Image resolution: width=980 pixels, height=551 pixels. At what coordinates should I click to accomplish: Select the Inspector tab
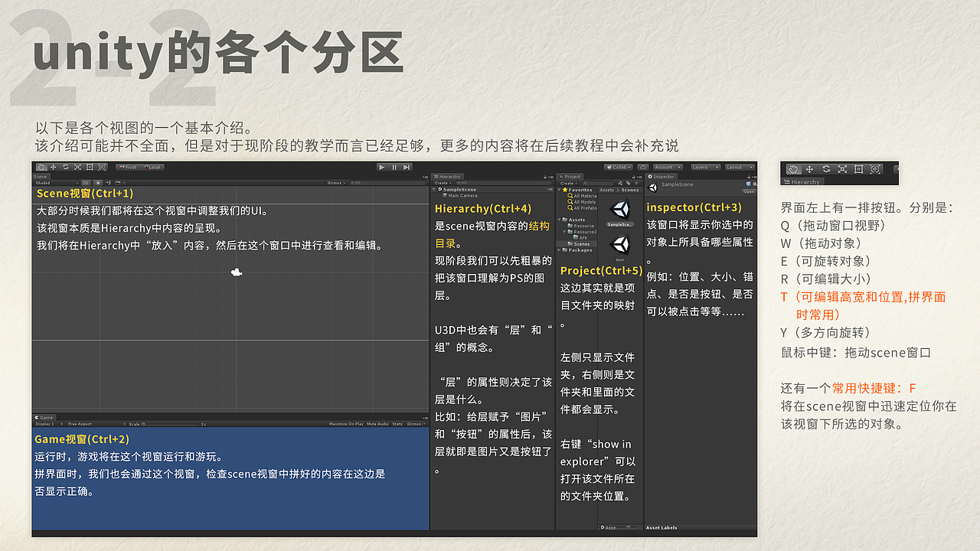[661, 177]
